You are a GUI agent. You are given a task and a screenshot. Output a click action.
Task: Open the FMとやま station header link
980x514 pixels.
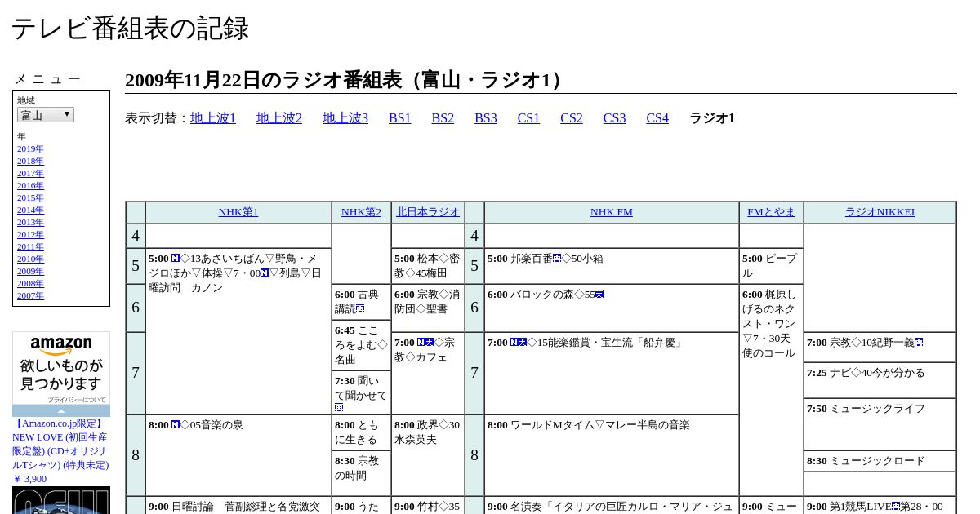[x=771, y=212]
